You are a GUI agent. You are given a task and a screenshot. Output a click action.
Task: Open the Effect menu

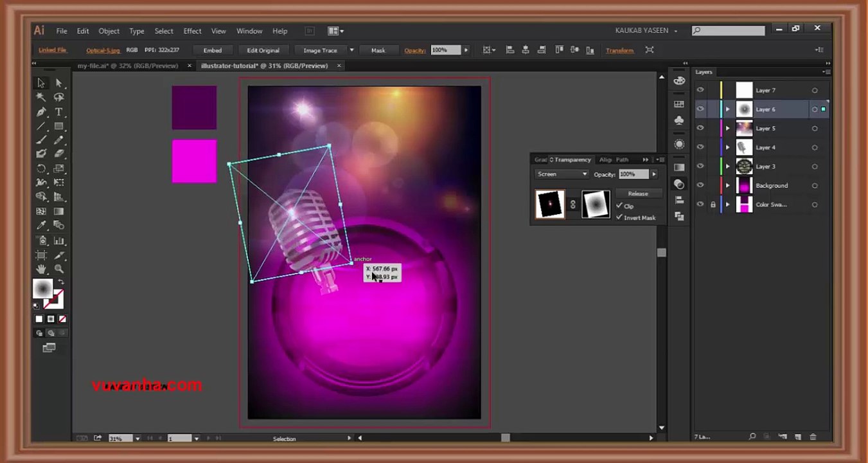[192, 31]
